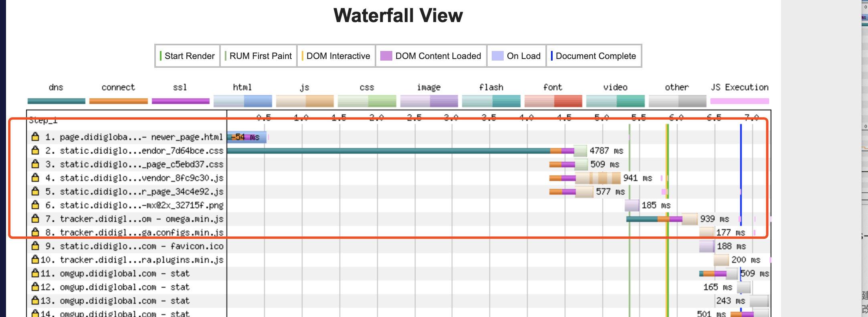Click the lock icon next to vendor_8fc9c30.js
Image resolution: width=868 pixels, height=317 pixels.
coord(35,178)
